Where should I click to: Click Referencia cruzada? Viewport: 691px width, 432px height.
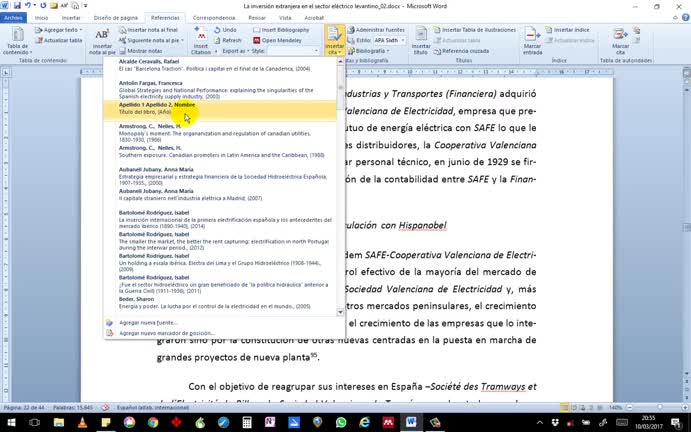coord(461,51)
